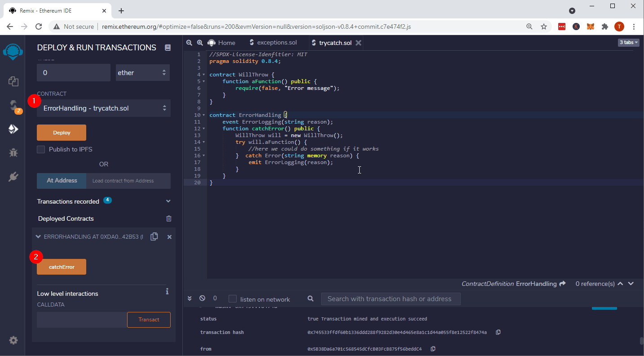
Task: Close the trycatch.sol tab
Action: click(358, 43)
